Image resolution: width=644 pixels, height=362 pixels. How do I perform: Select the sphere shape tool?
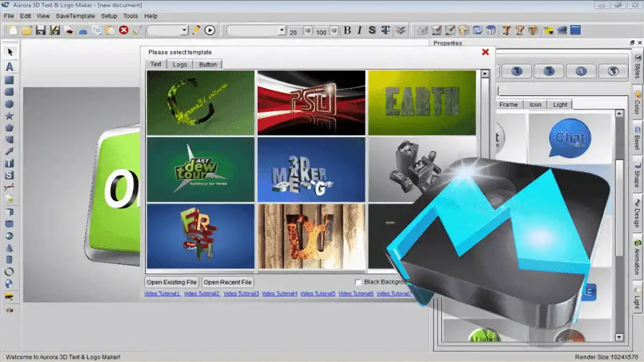10,236
